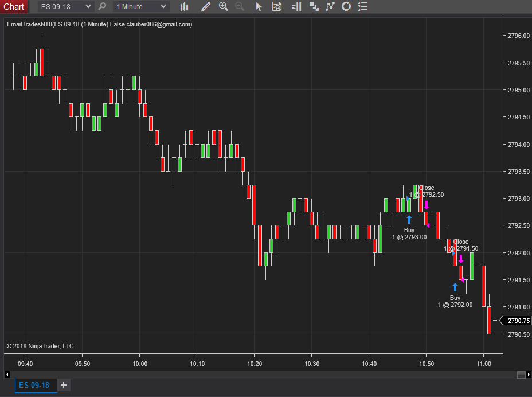Click the Close 1 @ 2791.50 label
Image resolution: width=532 pixels, height=397 pixels.
[461, 245]
